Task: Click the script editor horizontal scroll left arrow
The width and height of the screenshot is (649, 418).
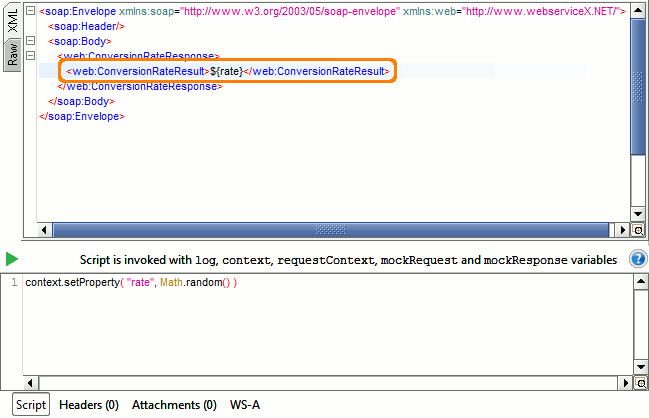Action: pyautogui.click(x=31, y=383)
